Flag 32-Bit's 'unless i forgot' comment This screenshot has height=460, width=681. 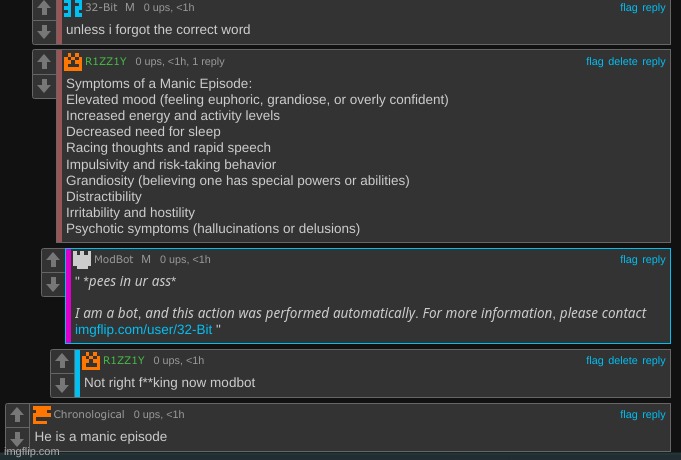click(x=628, y=8)
